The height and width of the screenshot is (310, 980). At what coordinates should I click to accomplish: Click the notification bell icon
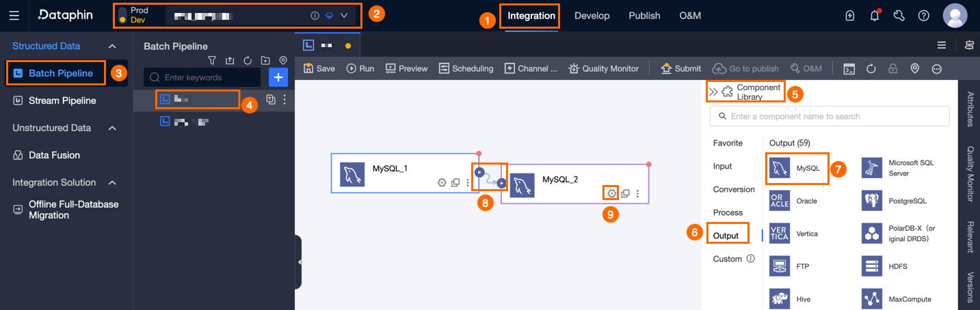click(875, 16)
